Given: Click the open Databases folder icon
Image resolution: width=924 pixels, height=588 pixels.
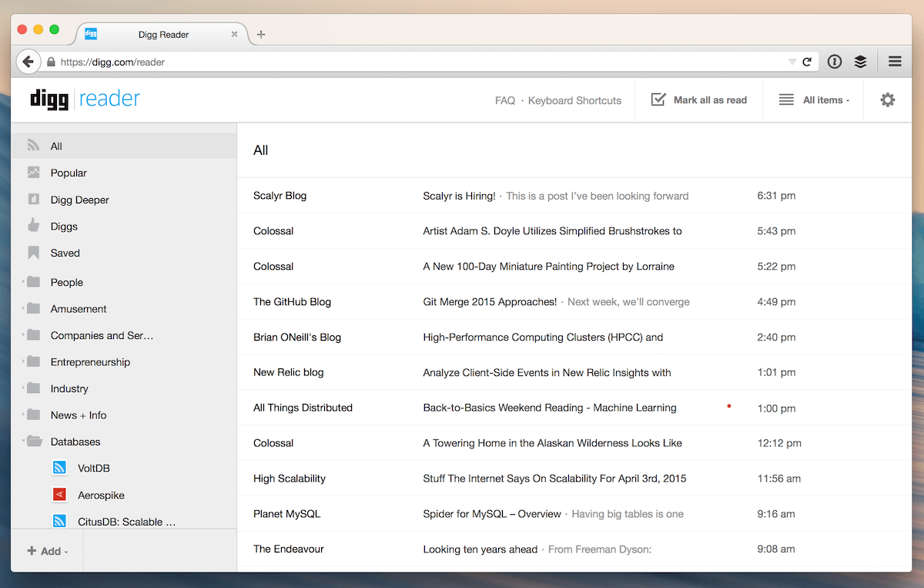Looking at the screenshot, I should coord(34,442).
